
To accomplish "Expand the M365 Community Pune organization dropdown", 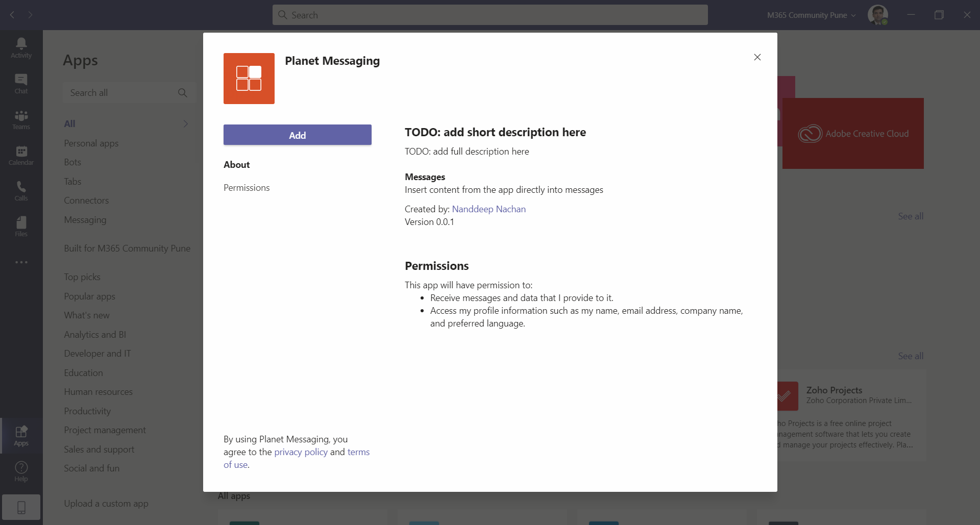I will coord(811,15).
